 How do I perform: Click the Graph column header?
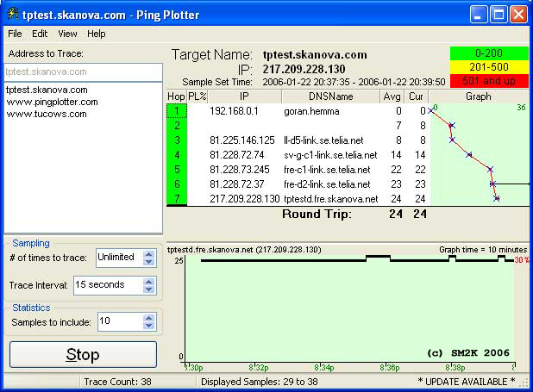479,96
